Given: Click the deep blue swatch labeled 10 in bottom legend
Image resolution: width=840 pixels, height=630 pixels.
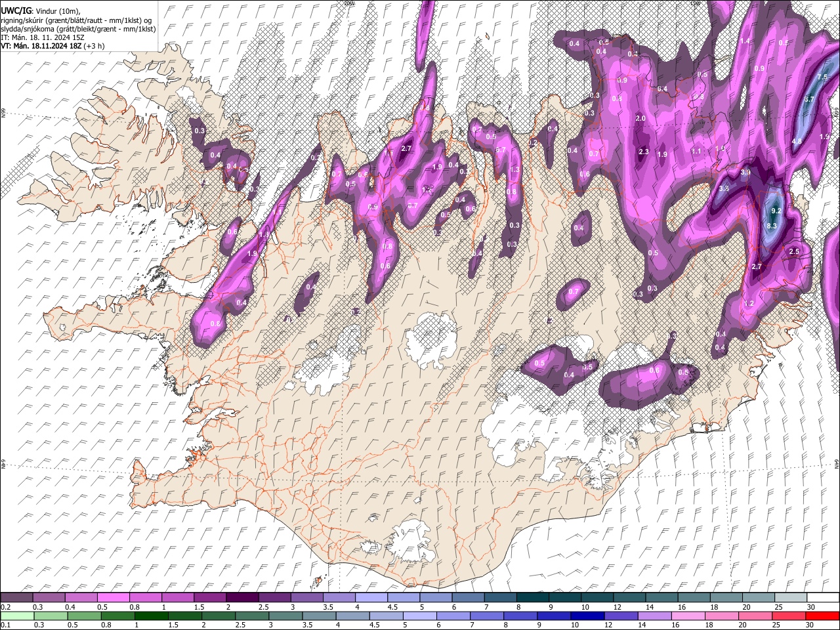Looking at the screenshot, I should click(x=587, y=616).
